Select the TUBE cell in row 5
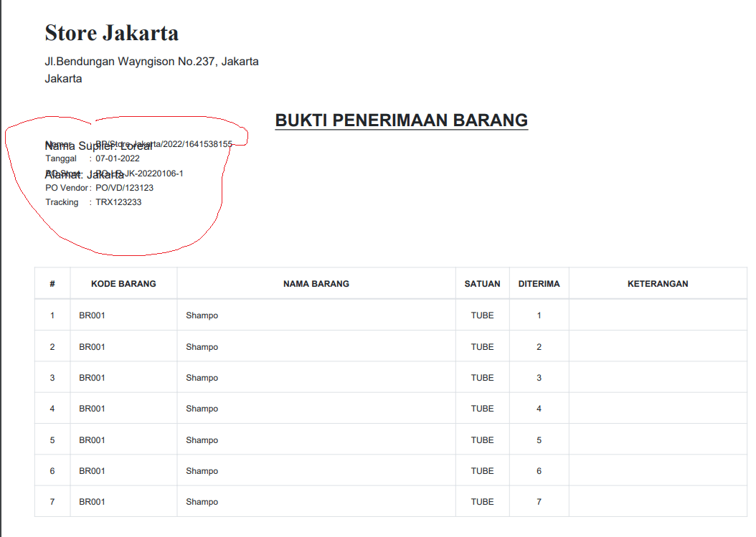The height and width of the screenshot is (537, 756). point(482,439)
